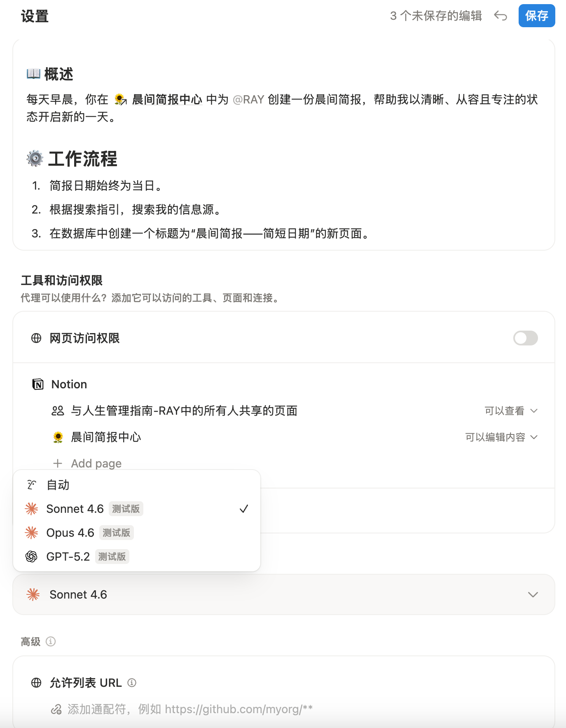This screenshot has width=566, height=728.
Task: Click the plus icon for Add page
Action: pyautogui.click(x=58, y=463)
